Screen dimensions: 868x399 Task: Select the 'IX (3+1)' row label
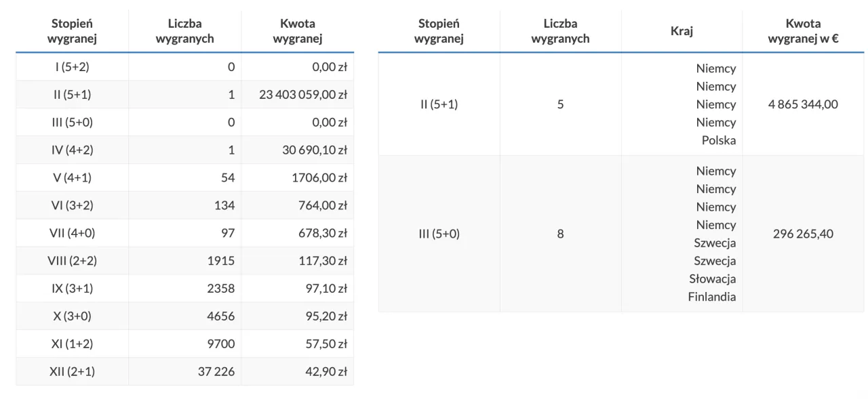(x=72, y=289)
